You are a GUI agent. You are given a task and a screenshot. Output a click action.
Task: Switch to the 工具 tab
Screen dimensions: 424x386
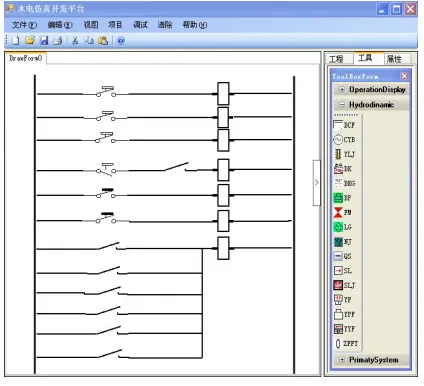368,58
